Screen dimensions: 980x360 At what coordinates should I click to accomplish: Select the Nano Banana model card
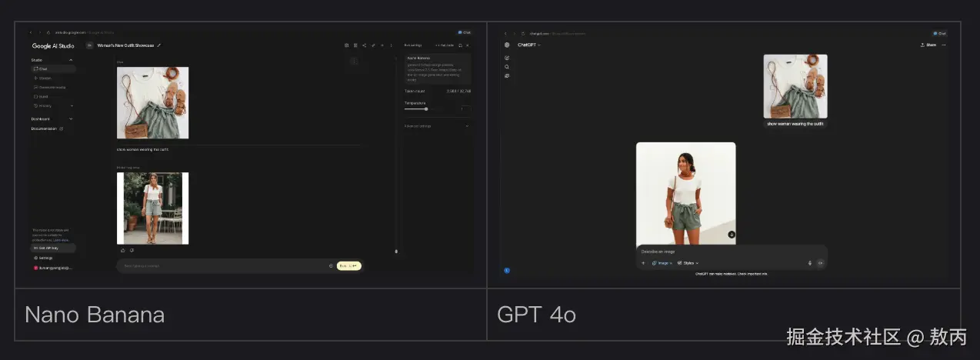pos(438,69)
